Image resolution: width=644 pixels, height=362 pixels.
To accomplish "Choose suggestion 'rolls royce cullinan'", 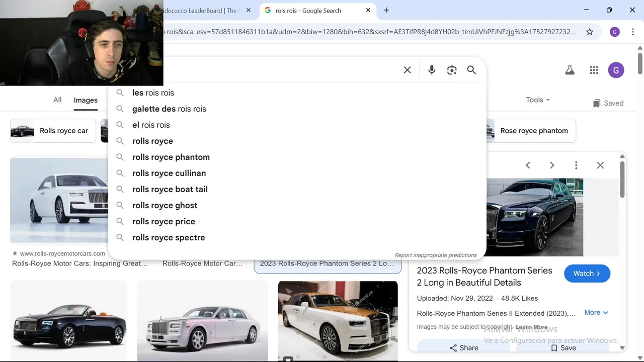I will [297, 173].
